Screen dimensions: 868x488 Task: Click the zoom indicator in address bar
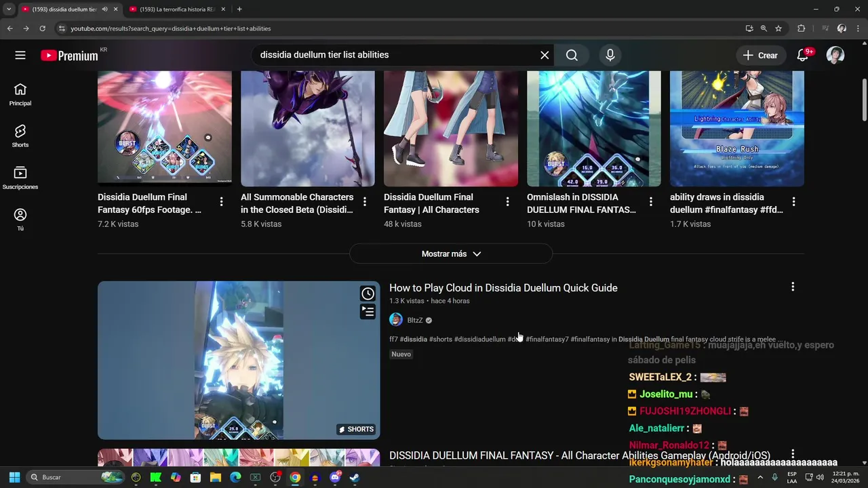click(764, 28)
